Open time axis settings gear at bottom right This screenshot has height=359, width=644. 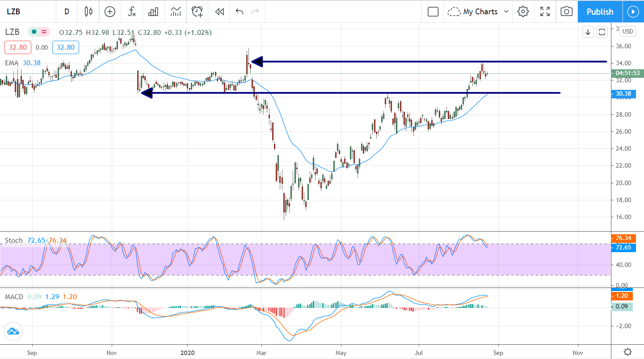[627, 352]
